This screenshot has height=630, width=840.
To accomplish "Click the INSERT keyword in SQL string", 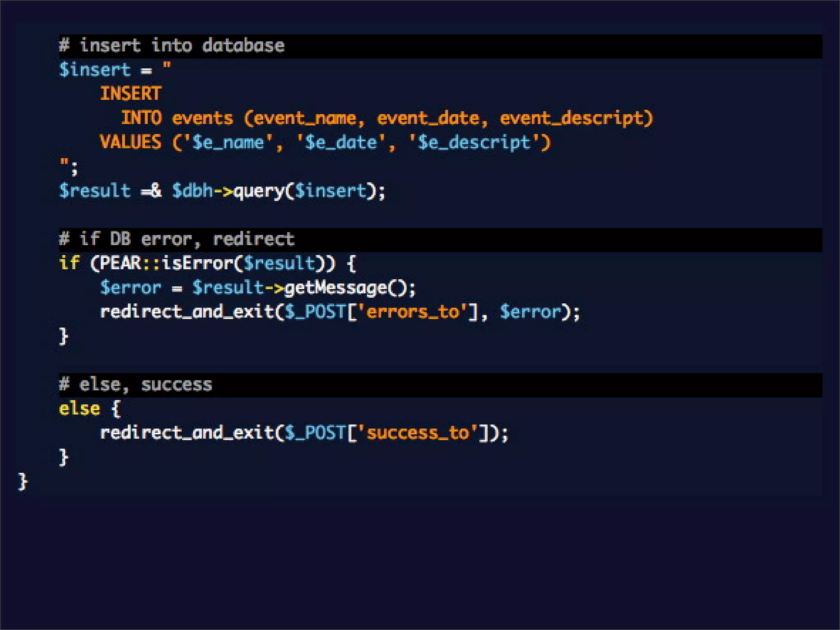I will click(131, 94).
